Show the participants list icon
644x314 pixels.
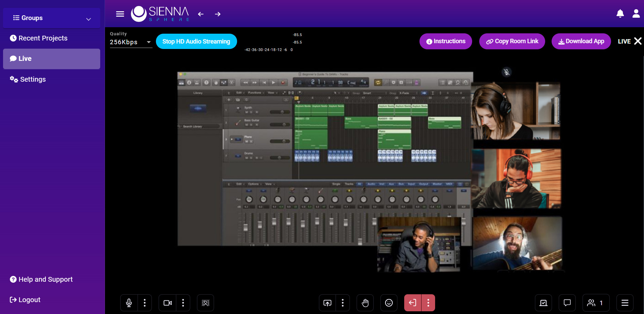click(x=596, y=303)
